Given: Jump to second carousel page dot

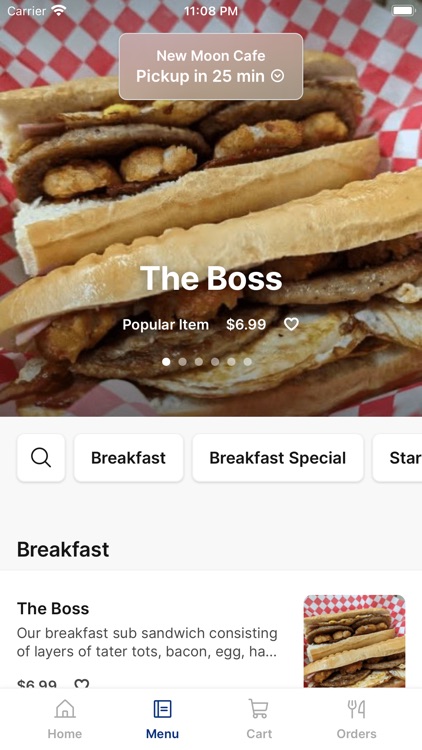Looking at the screenshot, I should pyautogui.click(x=182, y=362).
